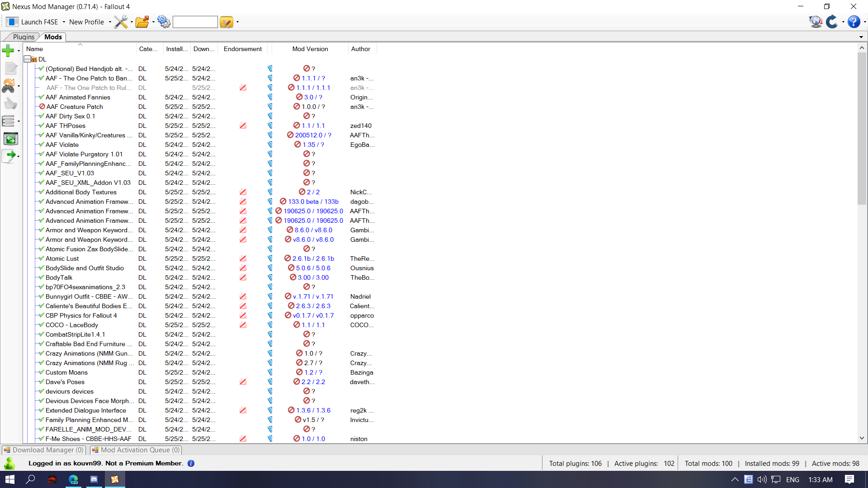Open the Mod Activation Queue (0) tab

tap(136, 450)
